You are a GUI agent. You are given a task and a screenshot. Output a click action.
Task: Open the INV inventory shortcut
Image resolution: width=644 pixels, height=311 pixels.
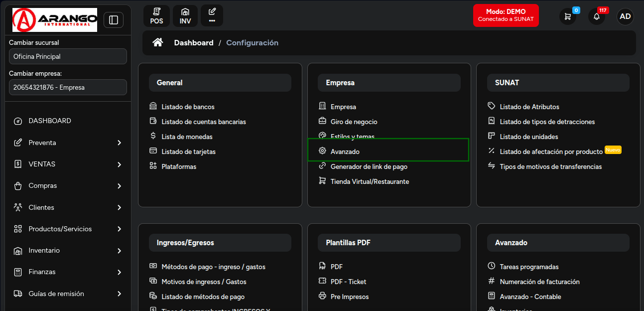tap(185, 16)
